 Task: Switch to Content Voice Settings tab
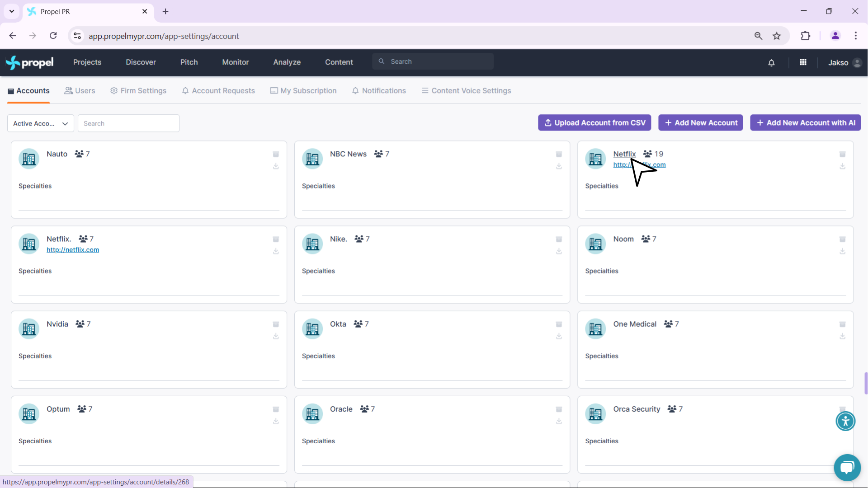coord(466,91)
